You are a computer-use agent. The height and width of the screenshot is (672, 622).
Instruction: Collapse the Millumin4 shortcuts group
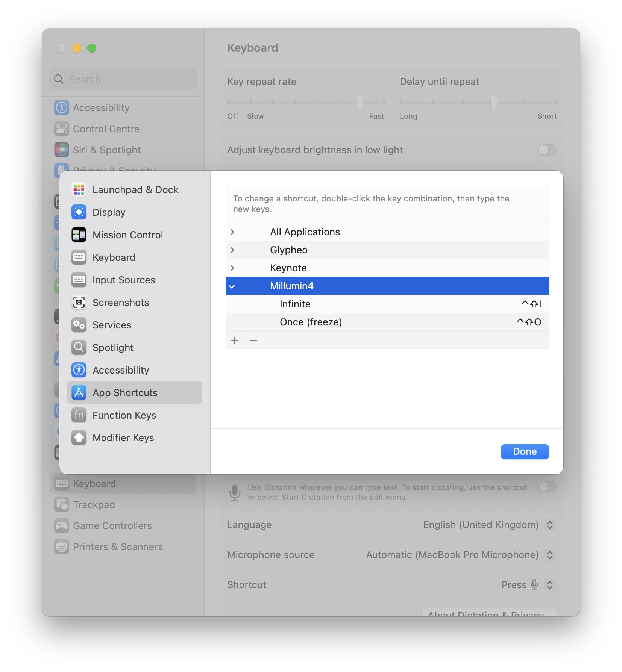(232, 286)
